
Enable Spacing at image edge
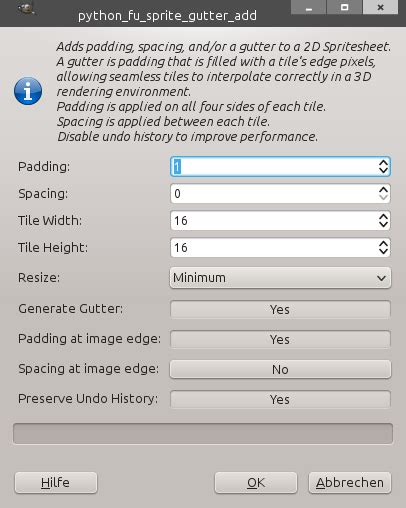(280, 369)
